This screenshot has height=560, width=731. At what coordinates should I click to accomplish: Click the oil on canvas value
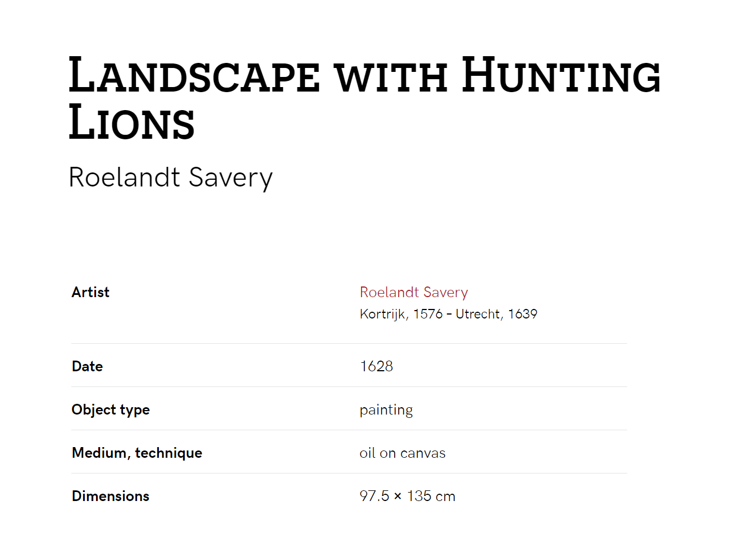pos(403,453)
